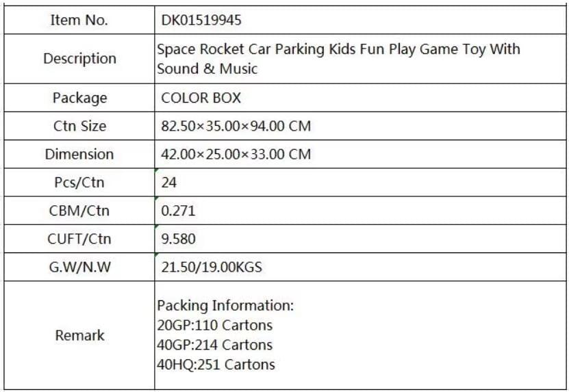Screen dimensions: 569x392
Task: Click the "Dimension" label cell
Action: pyautogui.click(x=79, y=154)
